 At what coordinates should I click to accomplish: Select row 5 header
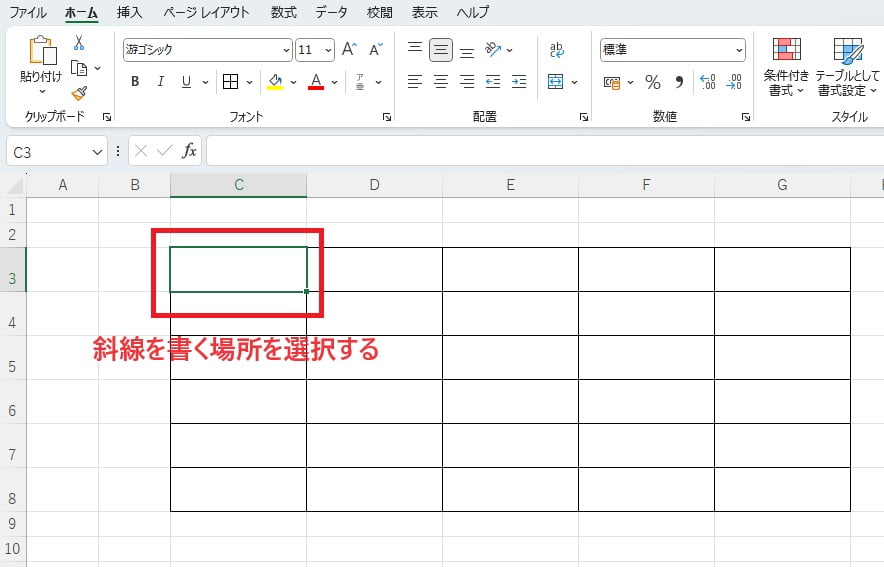click(x=12, y=357)
